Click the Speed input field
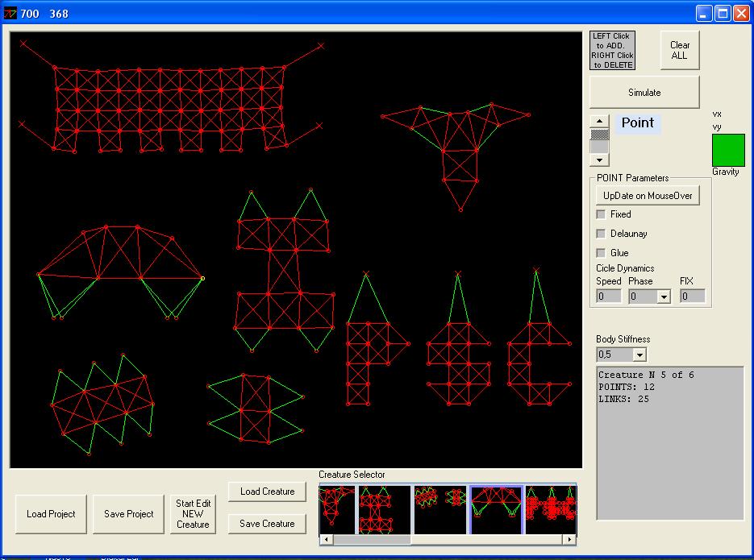The width and height of the screenshot is (754, 560). coord(609,297)
